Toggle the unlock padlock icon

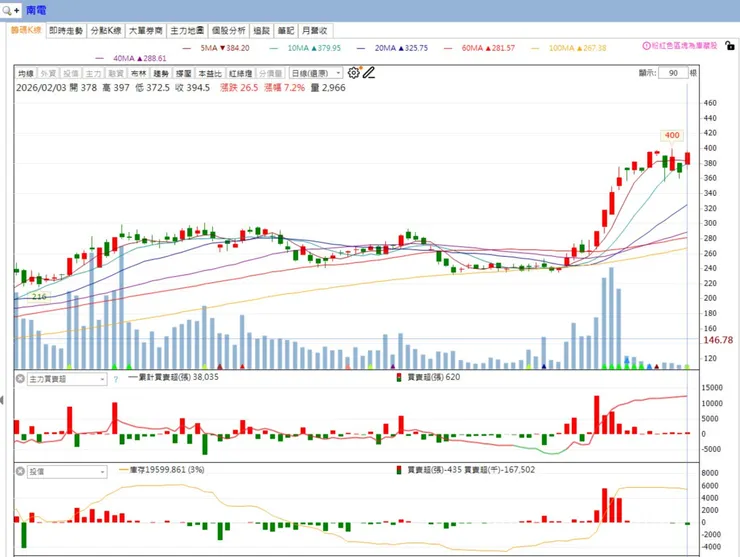[x=730, y=46]
